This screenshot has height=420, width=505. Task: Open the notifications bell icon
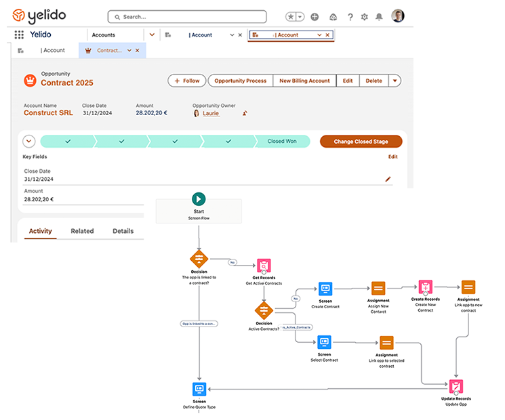pyautogui.click(x=380, y=17)
